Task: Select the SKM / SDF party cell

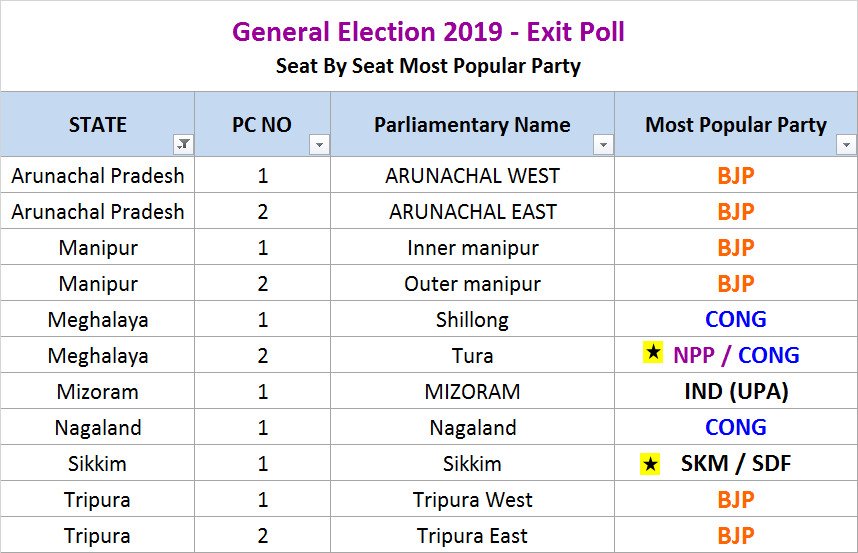Action: tap(736, 464)
